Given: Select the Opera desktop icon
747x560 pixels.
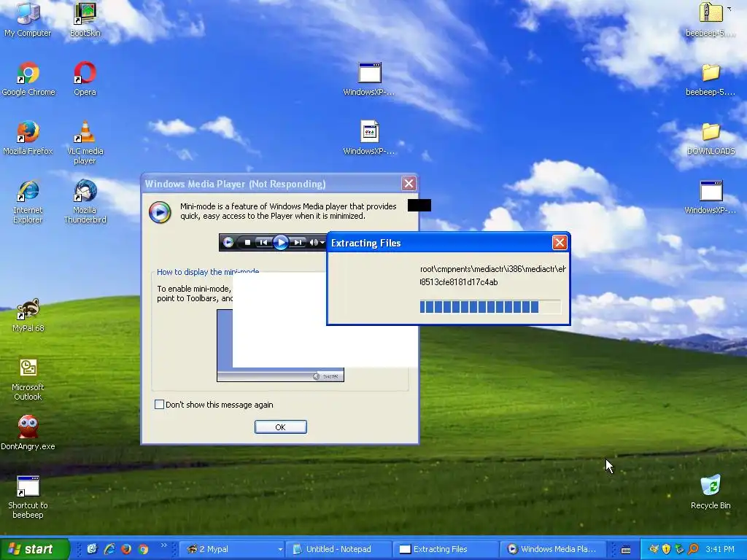Looking at the screenshot, I should (85, 79).
